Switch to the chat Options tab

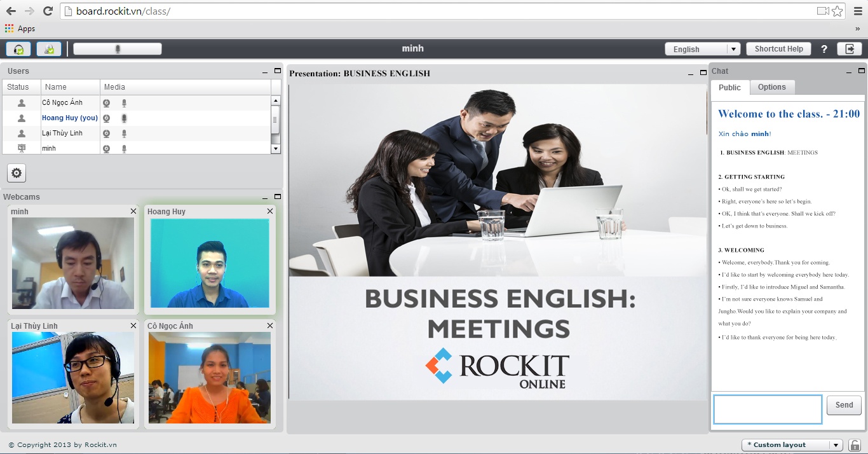(x=771, y=87)
